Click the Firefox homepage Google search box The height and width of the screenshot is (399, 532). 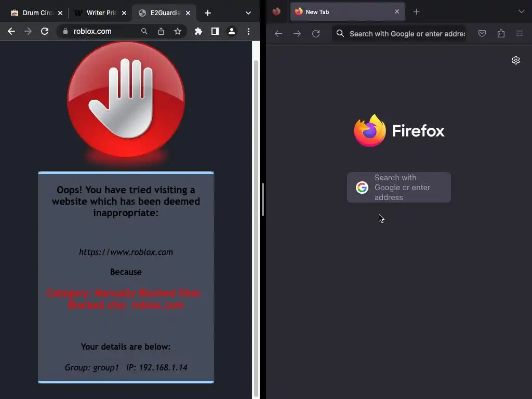(x=399, y=187)
